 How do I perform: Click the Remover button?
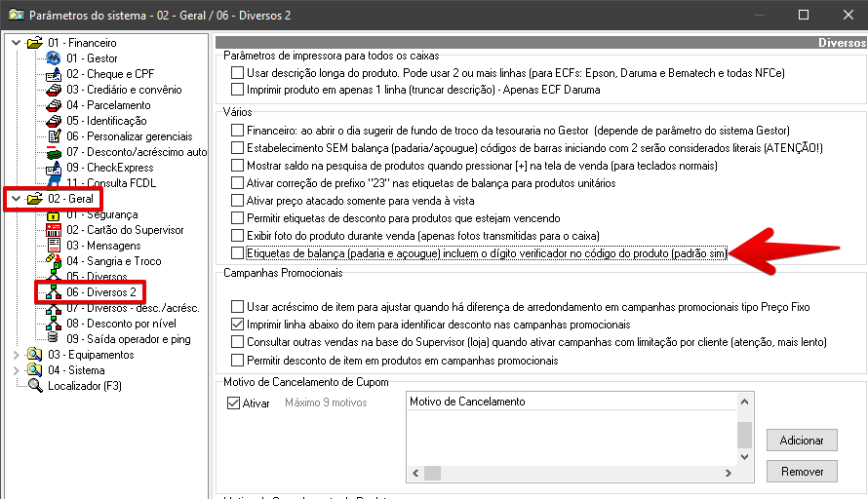pyautogui.click(x=802, y=472)
